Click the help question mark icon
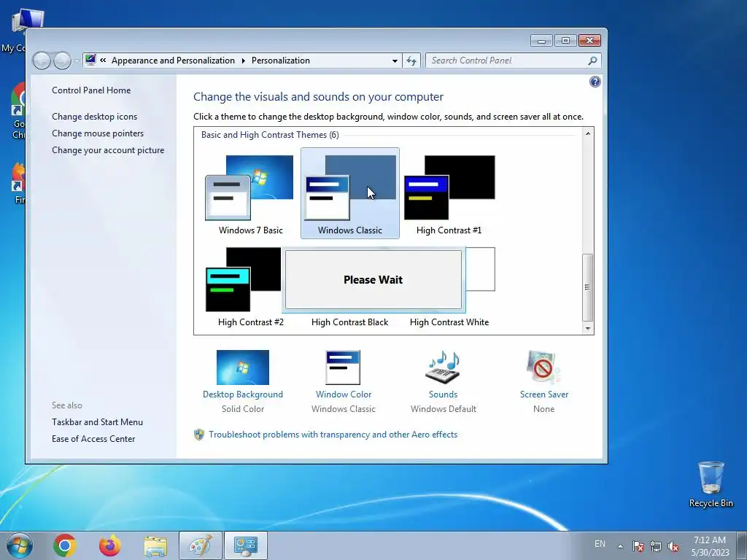Image resolution: width=747 pixels, height=560 pixels. tap(595, 82)
